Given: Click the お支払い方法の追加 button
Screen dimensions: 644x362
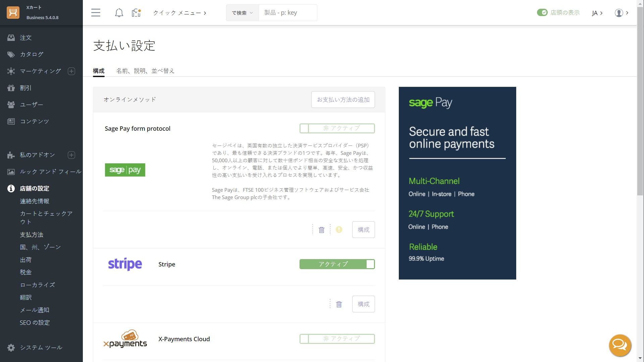Looking at the screenshot, I should click(343, 100).
